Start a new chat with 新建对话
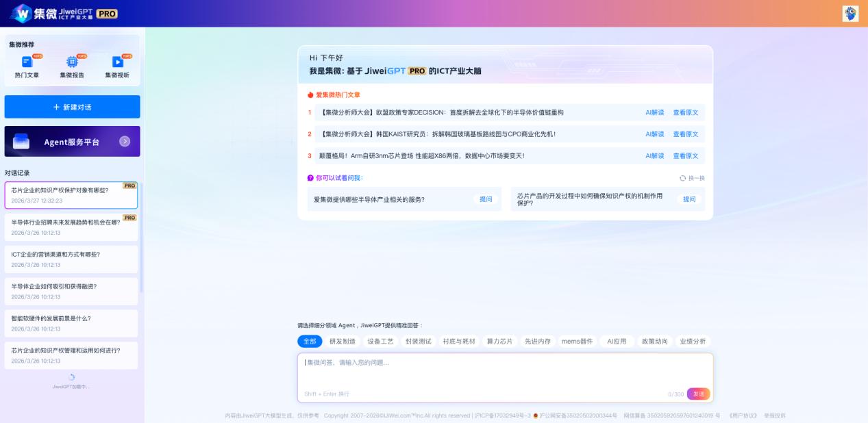The image size is (868, 423). (72, 107)
